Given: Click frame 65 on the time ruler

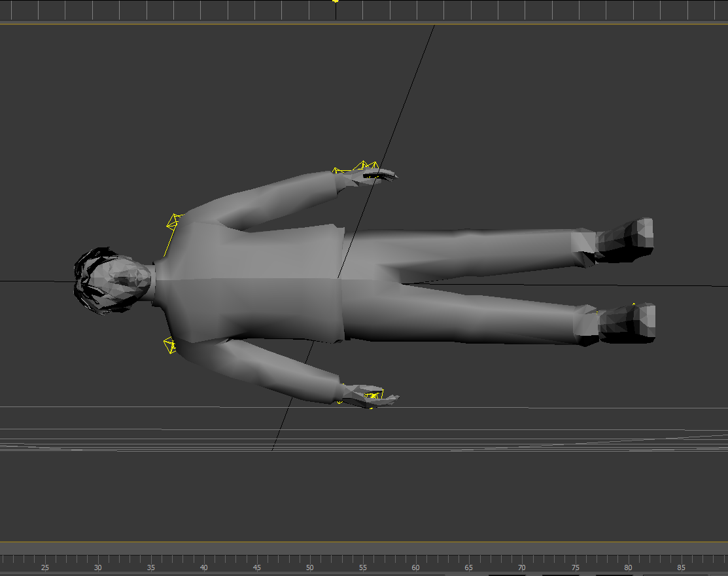Looking at the screenshot, I should pyautogui.click(x=469, y=567).
